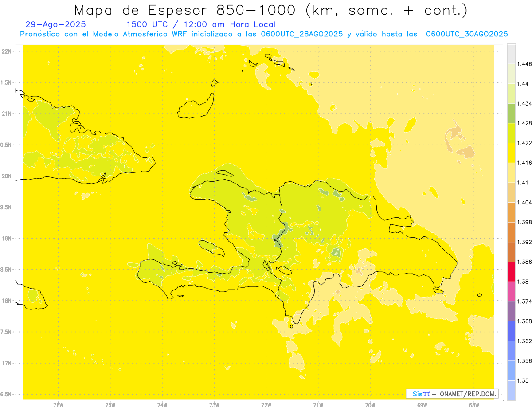Image resolution: width=532 pixels, height=411 pixels.
Task: Click the '7.5N' latitude label
Action: click(x=7, y=333)
